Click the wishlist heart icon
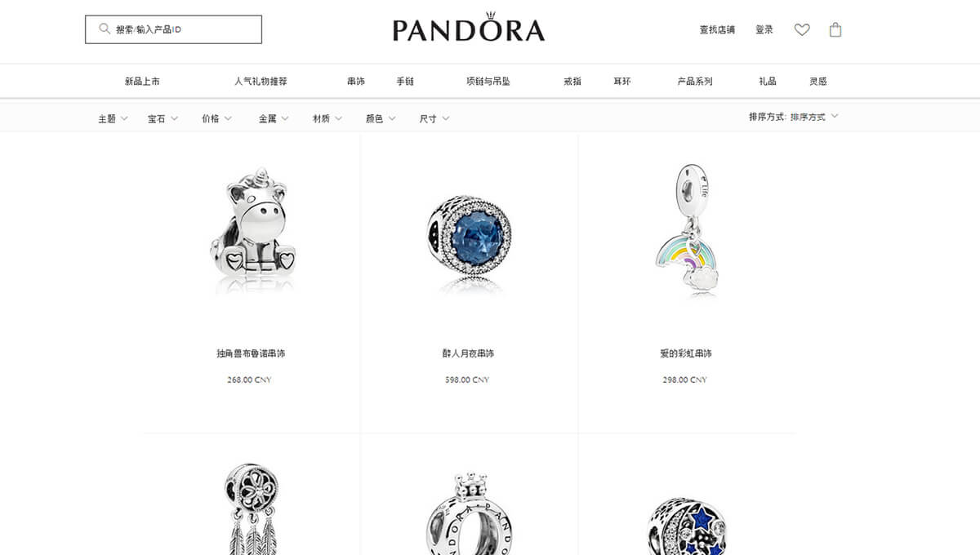The width and height of the screenshot is (980, 555). click(802, 29)
